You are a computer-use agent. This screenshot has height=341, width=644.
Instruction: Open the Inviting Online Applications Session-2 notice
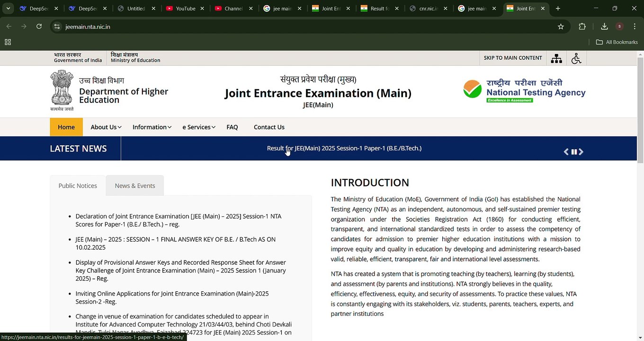click(x=172, y=297)
